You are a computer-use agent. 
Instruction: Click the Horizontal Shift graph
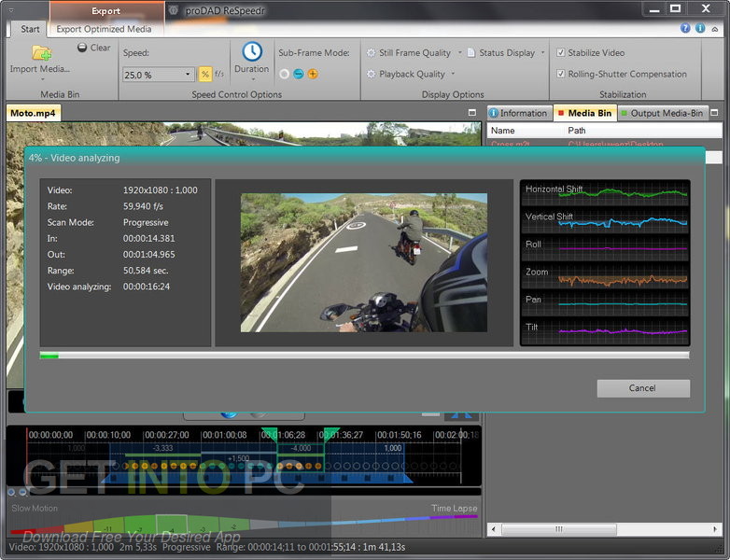pyautogui.click(x=605, y=192)
